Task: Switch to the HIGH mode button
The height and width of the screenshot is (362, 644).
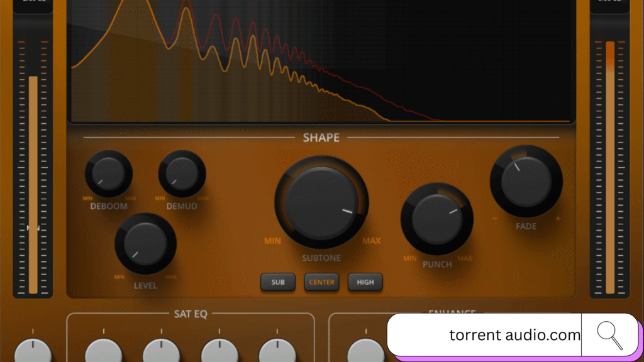Action: 365,282
